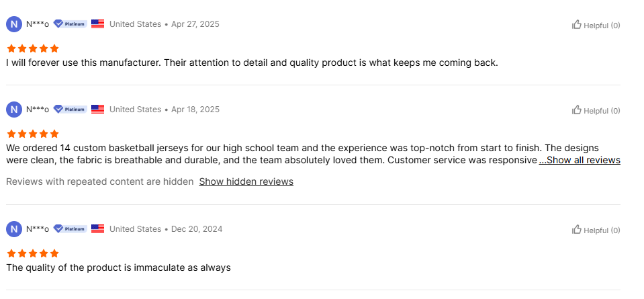644x299 pixels.
Task: Select Platinum badge on Dec 20, 2024 review
Action: tap(71, 228)
